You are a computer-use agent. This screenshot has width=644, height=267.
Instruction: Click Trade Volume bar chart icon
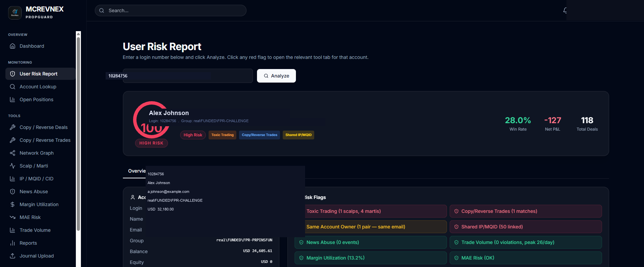[13, 230]
